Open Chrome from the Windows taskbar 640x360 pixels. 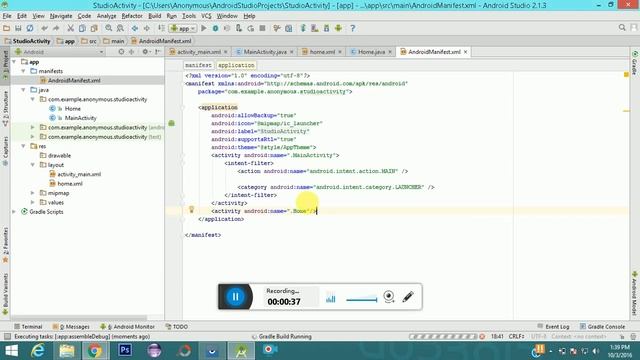(95, 351)
